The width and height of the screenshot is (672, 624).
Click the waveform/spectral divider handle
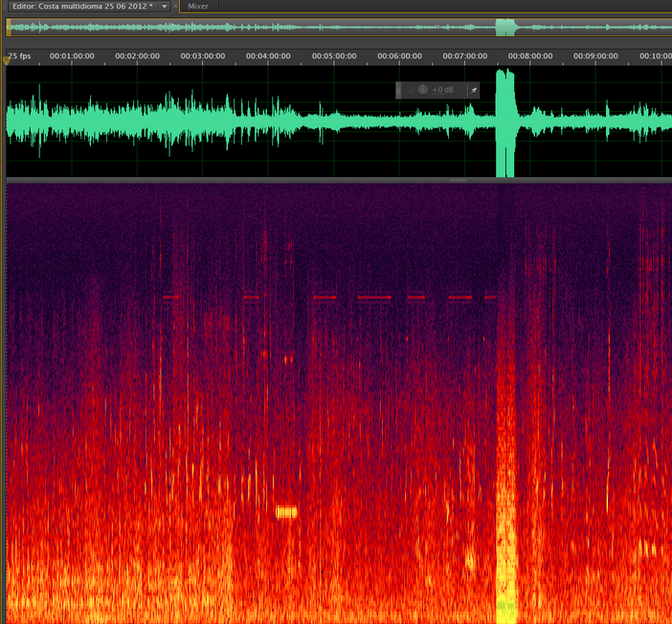pyautogui.click(x=458, y=180)
